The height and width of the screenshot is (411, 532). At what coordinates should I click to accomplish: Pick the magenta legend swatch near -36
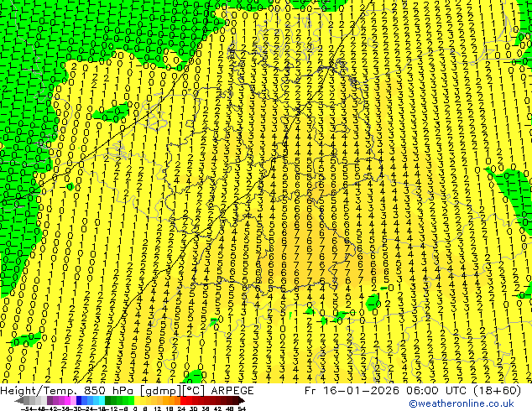[67, 400]
